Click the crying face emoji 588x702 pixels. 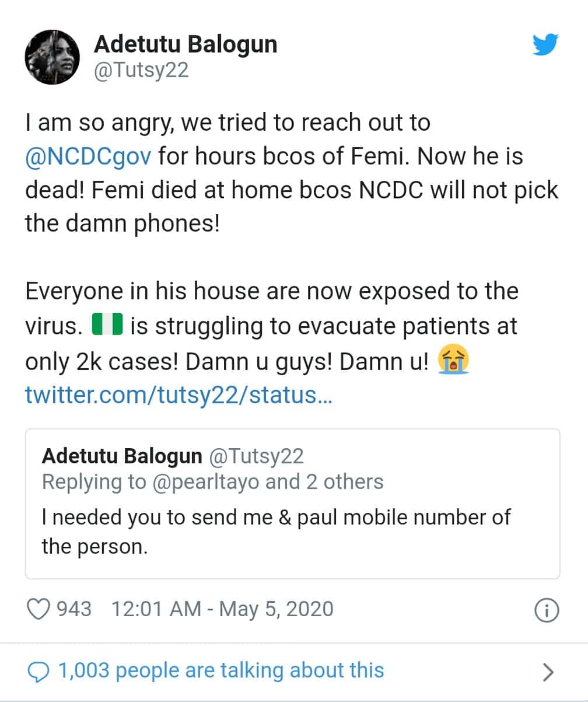pos(453,362)
